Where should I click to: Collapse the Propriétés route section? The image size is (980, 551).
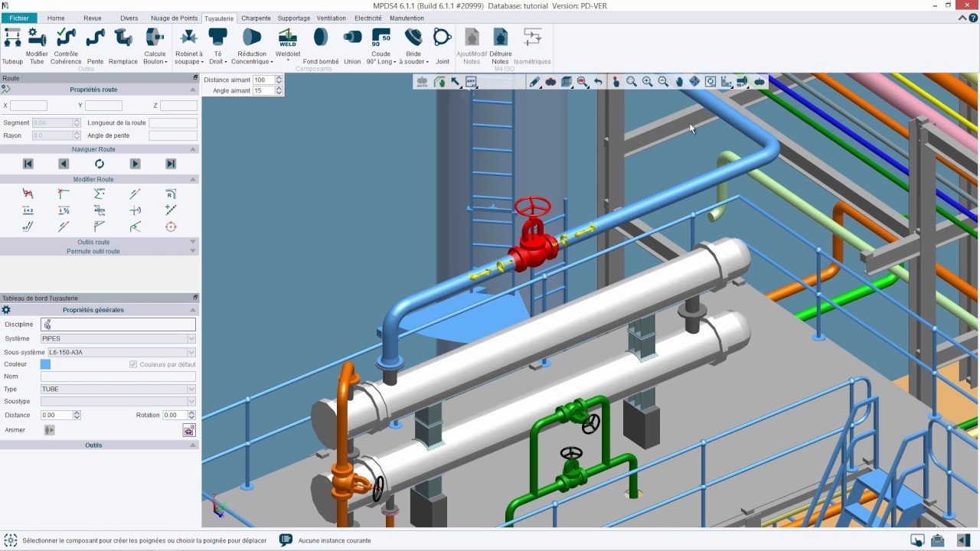(x=193, y=90)
